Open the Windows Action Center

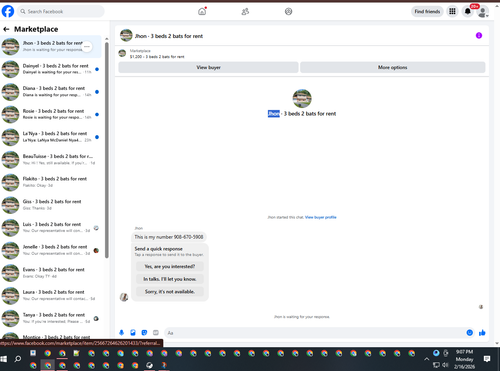487,359
